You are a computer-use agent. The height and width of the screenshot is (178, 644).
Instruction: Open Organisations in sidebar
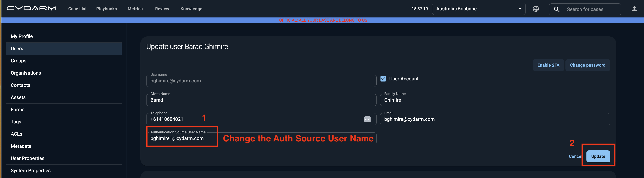click(64, 73)
